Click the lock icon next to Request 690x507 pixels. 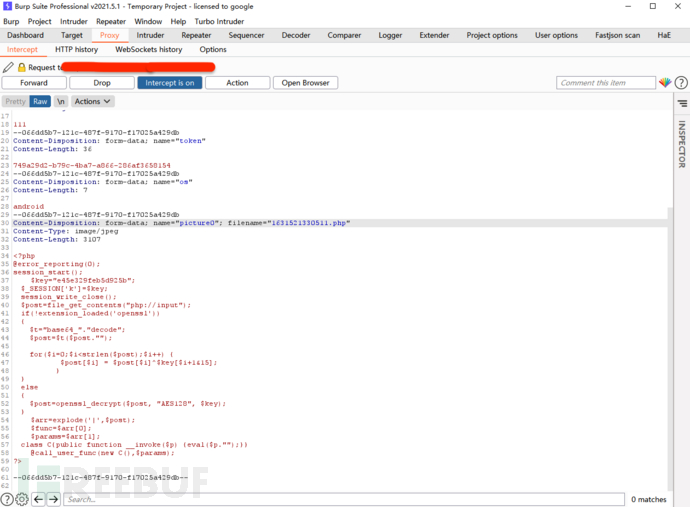[x=22, y=67]
